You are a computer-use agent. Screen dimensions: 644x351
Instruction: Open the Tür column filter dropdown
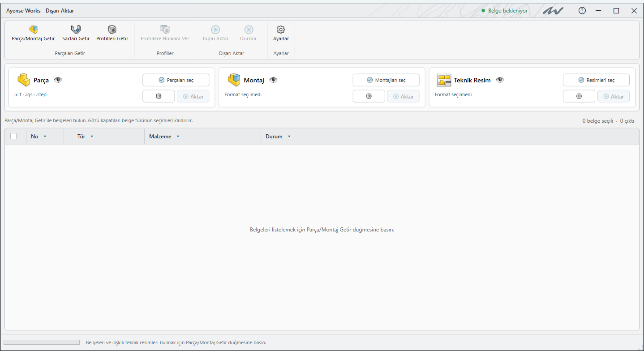pyautogui.click(x=92, y=137)
